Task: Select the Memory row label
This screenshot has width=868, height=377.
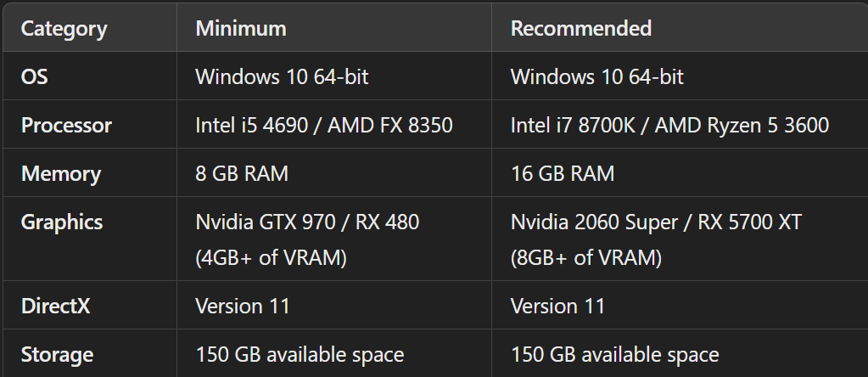Action: (x=60, y=174)
